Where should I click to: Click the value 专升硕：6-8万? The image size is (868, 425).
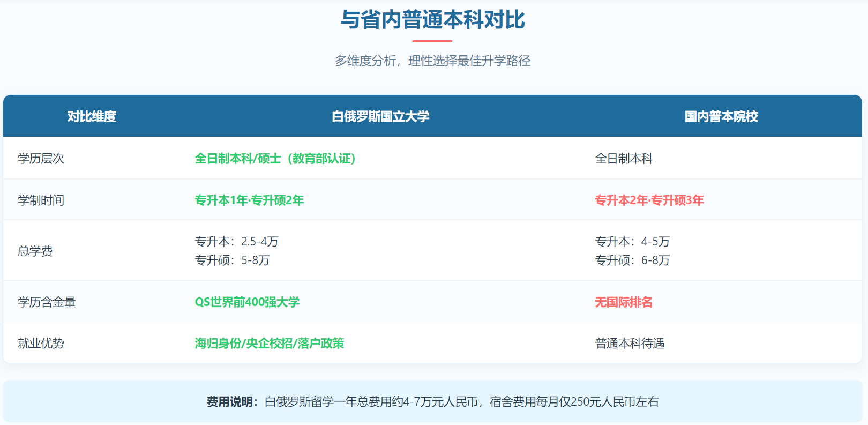pos(632,260)
